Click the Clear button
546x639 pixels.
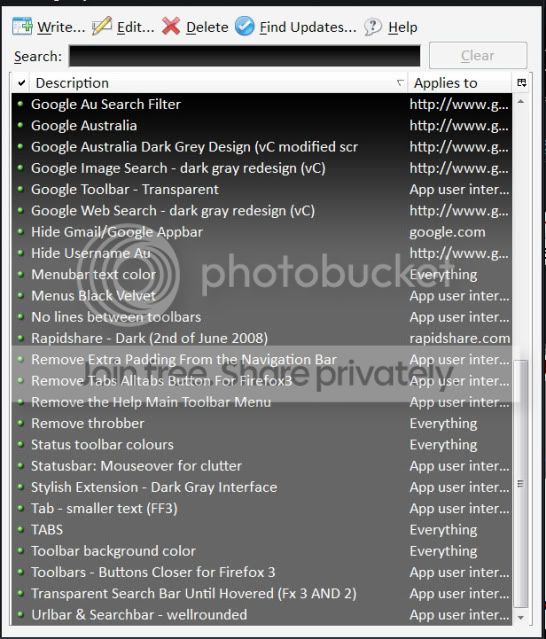pos(478,55)
